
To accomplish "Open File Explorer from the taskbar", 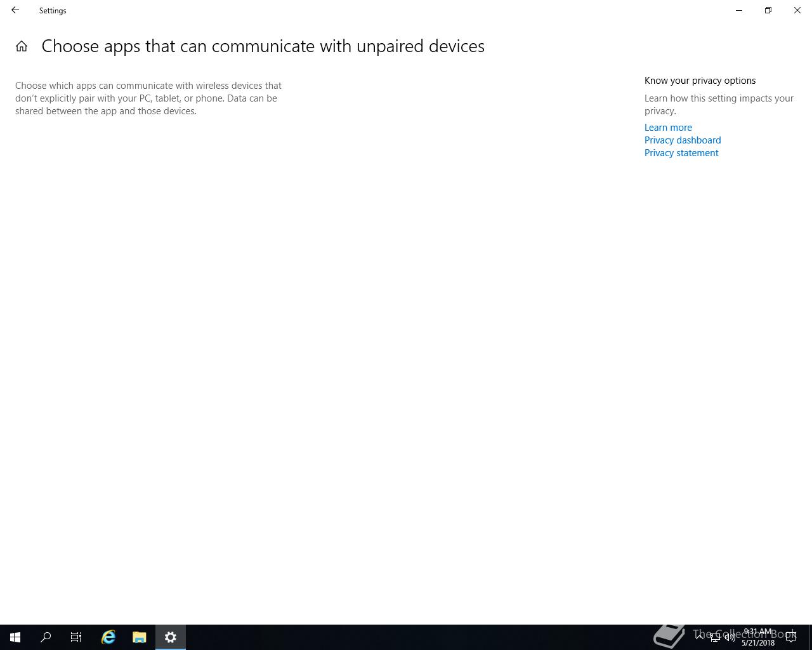I will tap(140, 637).
